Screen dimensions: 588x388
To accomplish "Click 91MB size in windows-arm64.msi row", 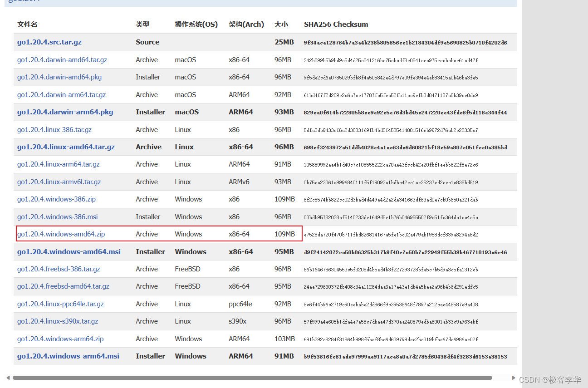I will [284, 356].
